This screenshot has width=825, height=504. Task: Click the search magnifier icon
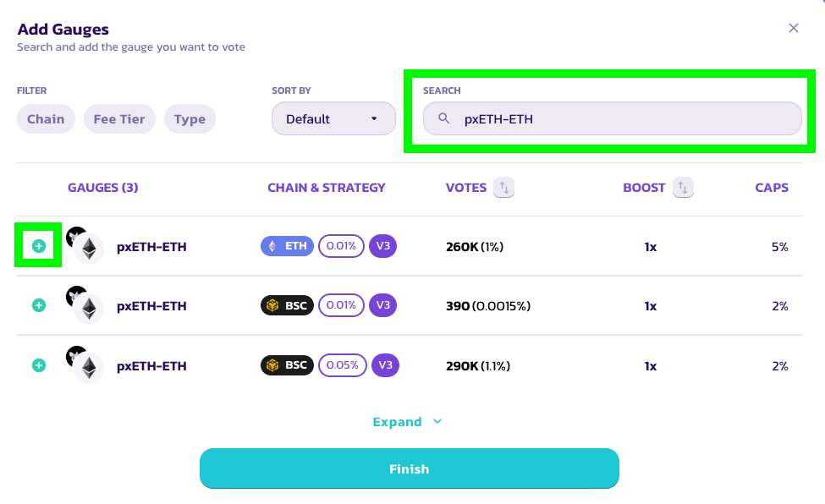[x=443, y=119]
